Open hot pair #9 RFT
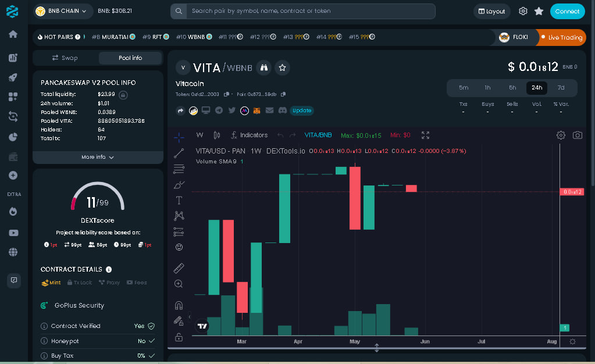This screenshot has width=595, height=364. [155, 37]
